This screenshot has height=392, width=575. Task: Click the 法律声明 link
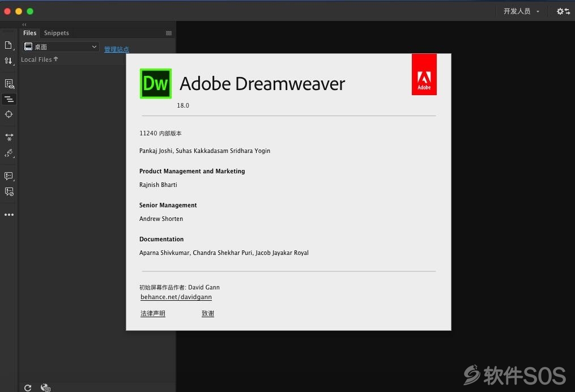pos(153,313)
